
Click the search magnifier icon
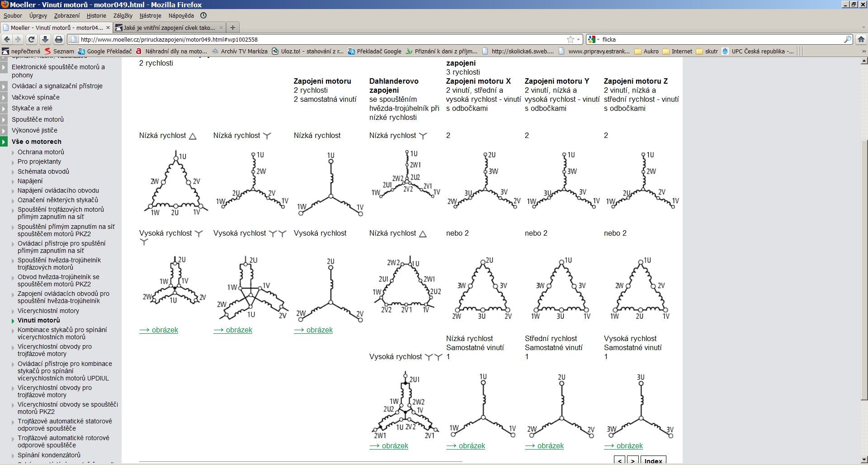coord(848,39)
